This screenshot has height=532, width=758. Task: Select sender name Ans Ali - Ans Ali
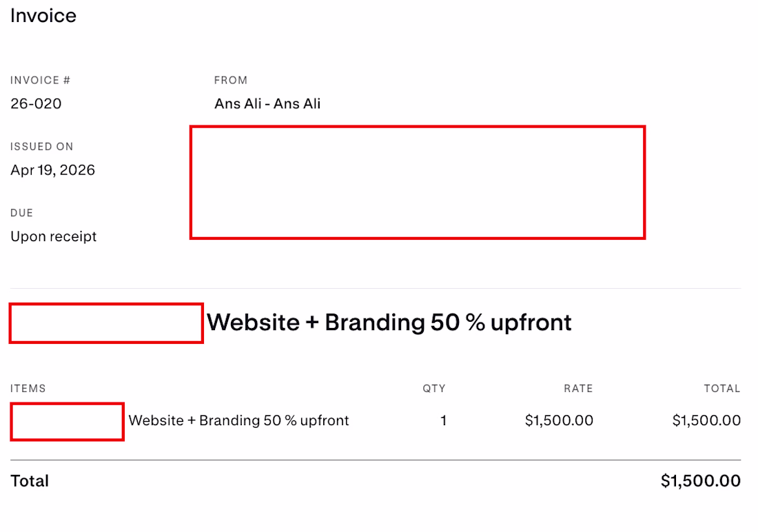pos(267,104)
